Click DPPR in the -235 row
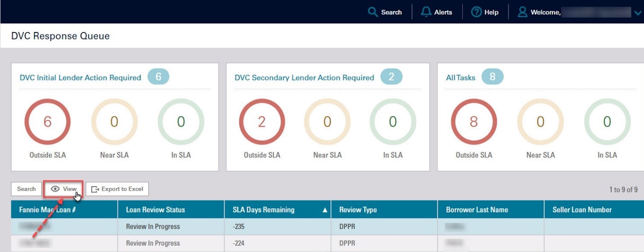Screen dimensions: 644x252 347,227
